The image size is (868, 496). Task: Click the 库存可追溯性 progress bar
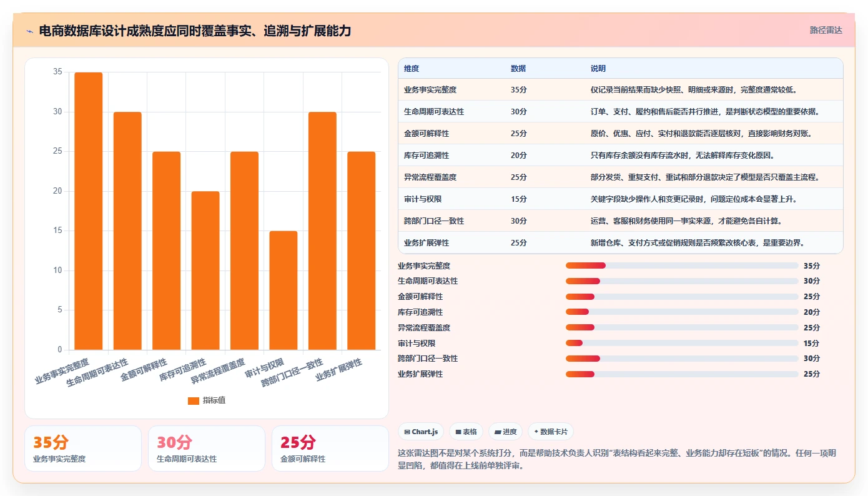682,312
